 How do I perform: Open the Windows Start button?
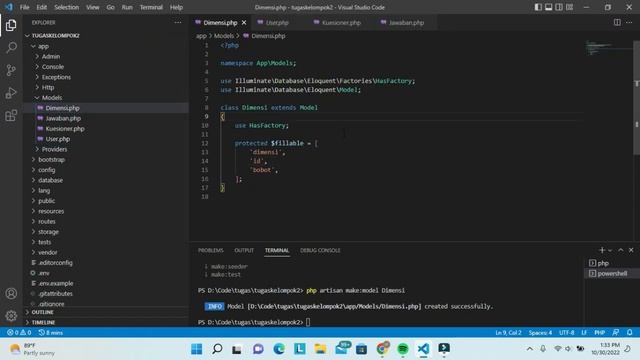196,349
